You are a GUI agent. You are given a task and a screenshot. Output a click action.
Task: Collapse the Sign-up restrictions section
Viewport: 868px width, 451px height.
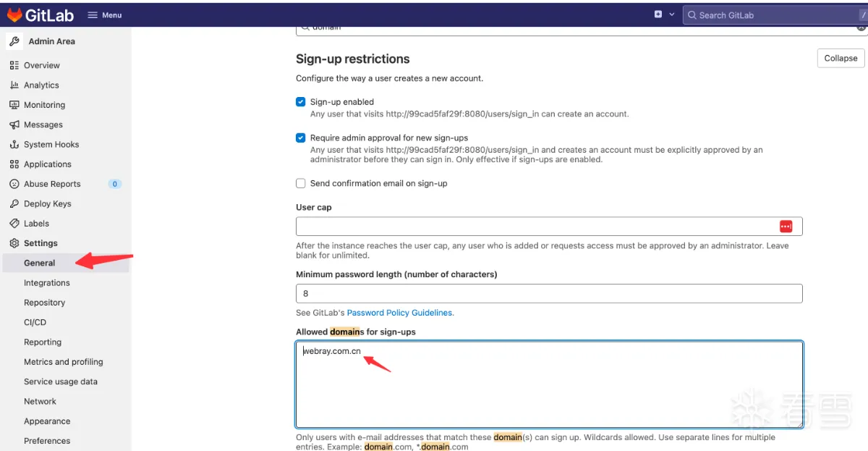point(841,58)
